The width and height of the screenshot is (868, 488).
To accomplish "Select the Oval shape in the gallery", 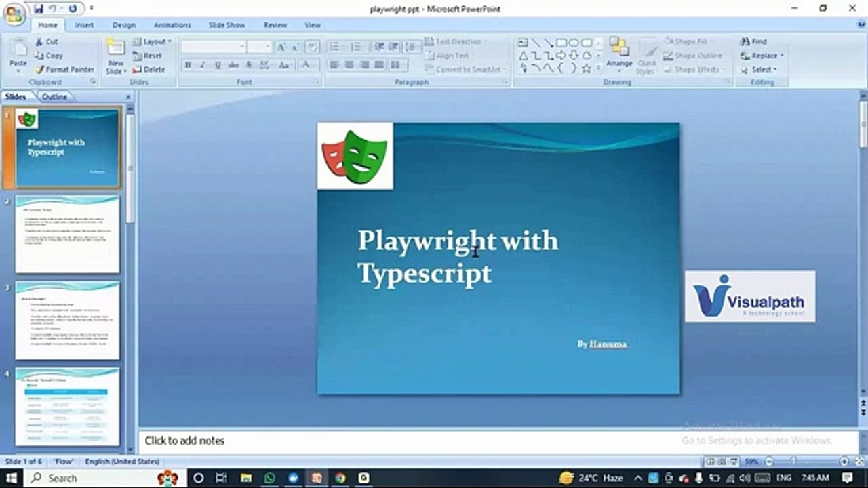I will [574, 43].
